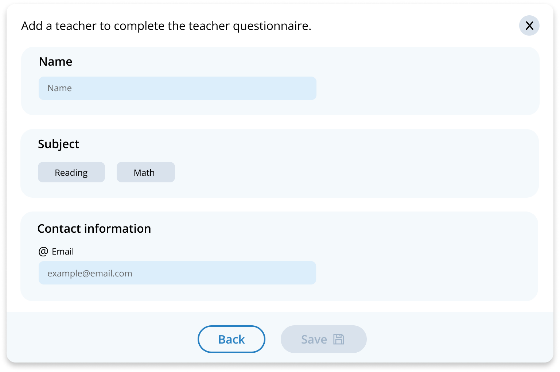
Task: Go back with the Back button
Action: pyautogui.click(x=231, y=339)
